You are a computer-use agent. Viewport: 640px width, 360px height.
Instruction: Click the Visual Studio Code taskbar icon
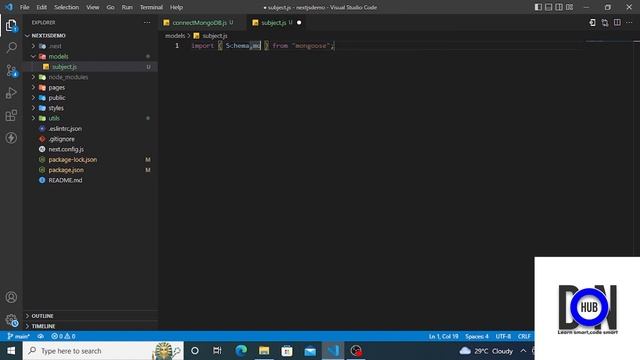pyautogui.click(x=333, y=351)
